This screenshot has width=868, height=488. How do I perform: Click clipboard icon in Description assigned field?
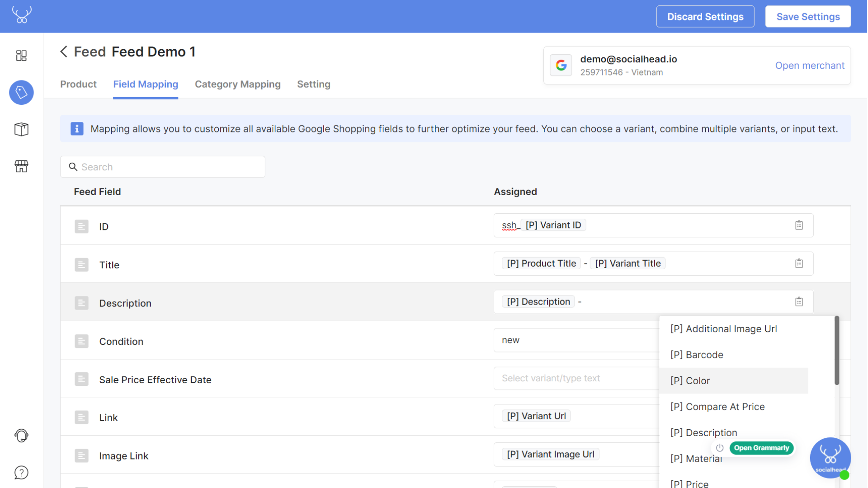click(799, 301)
